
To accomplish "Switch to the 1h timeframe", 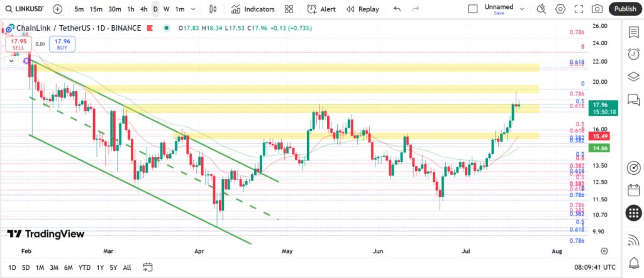I will (131, 9).
